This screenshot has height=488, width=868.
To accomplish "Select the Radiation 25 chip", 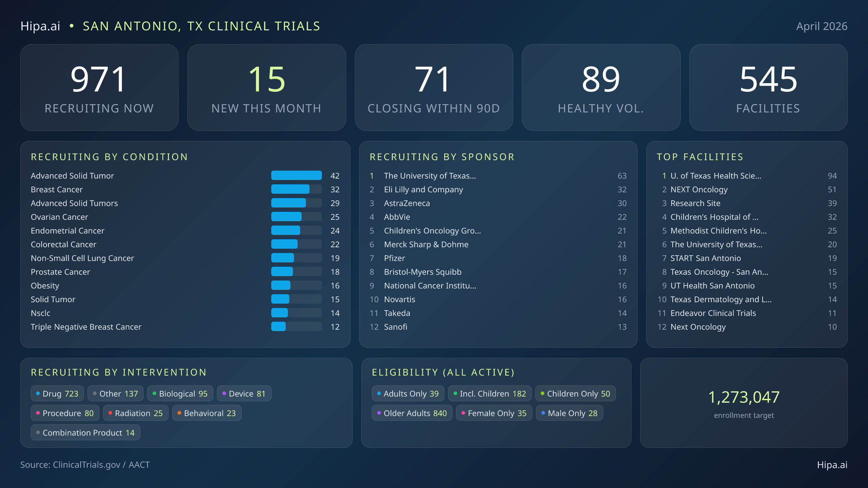I will coord(136,413).
